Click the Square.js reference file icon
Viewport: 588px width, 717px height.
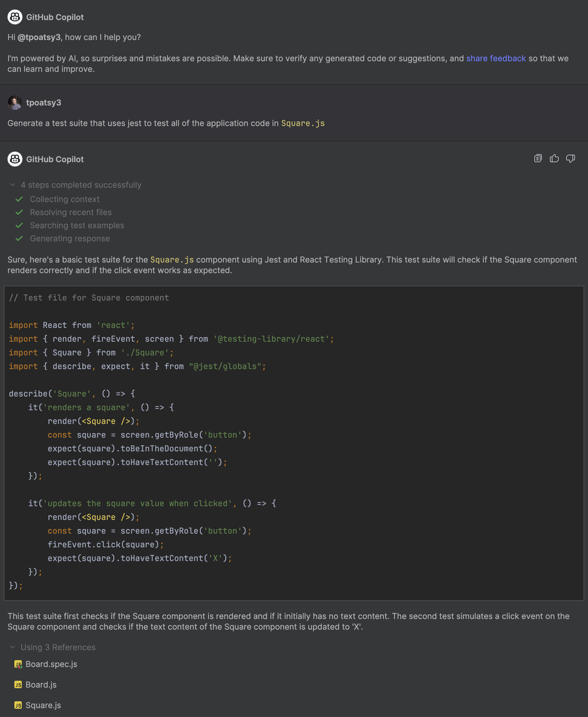click(x=18, y=705)
